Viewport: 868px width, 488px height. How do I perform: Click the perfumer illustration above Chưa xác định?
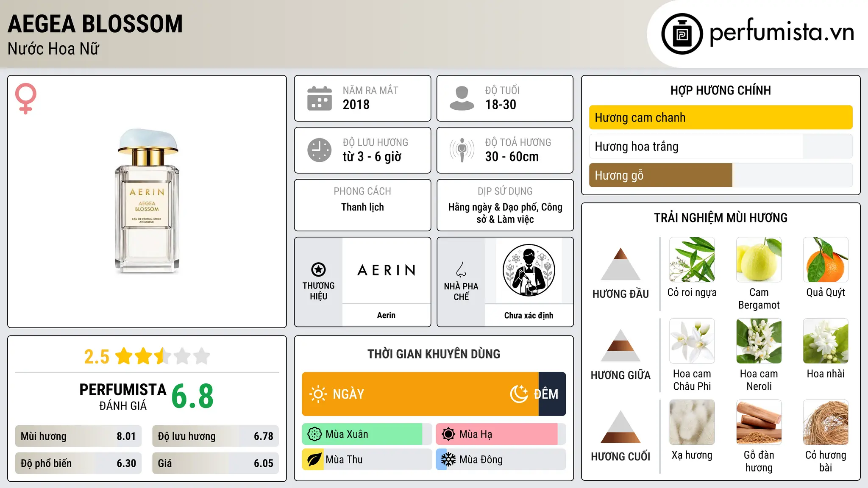point(529,270)
